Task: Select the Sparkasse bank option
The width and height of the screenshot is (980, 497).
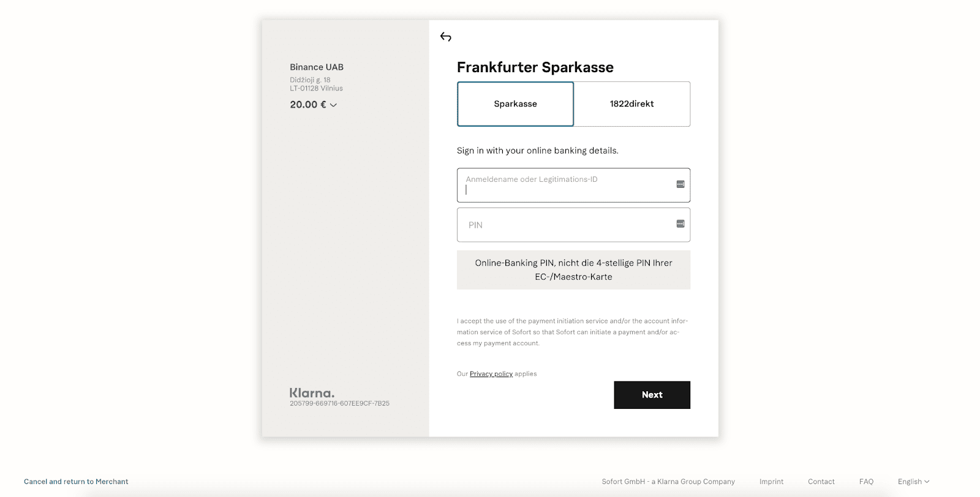Action: click(x=515, y=104)
